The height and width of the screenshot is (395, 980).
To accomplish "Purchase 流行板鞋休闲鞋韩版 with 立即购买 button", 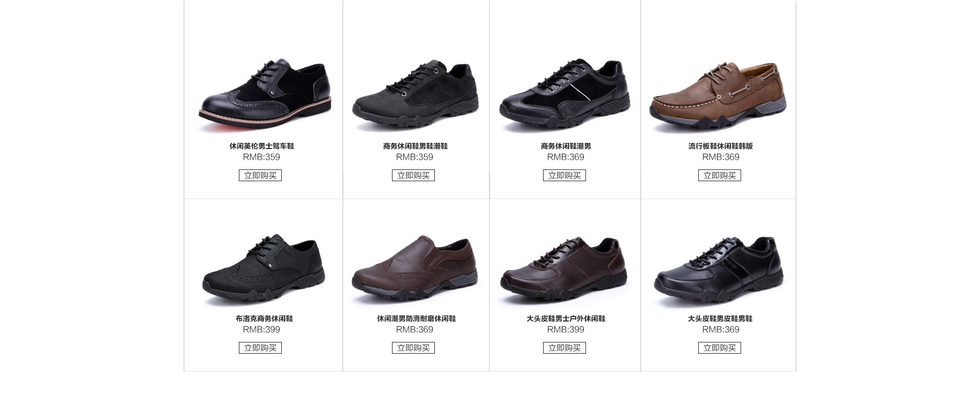I will pyautogui.click(x=720, y=176).
